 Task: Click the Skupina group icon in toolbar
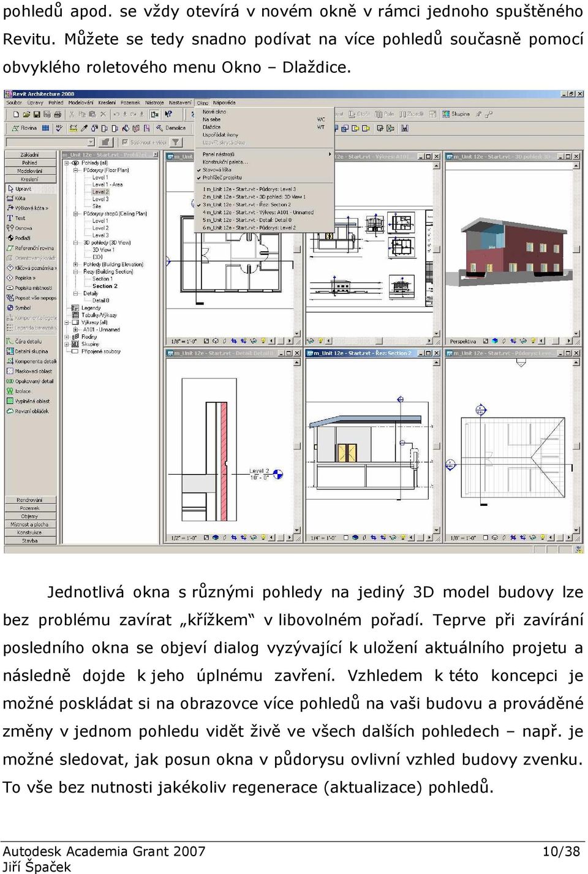point(456,114)
